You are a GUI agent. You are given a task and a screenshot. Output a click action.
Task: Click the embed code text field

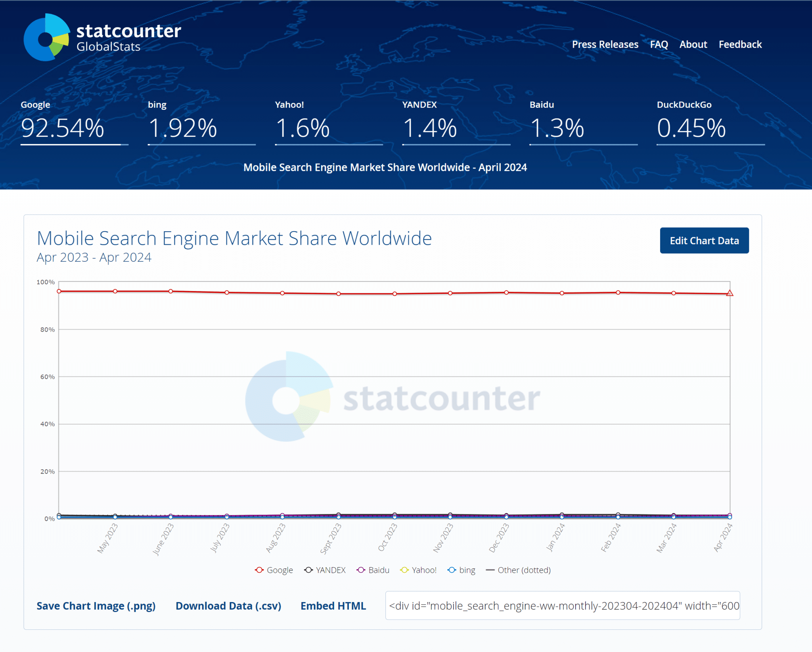563,606
